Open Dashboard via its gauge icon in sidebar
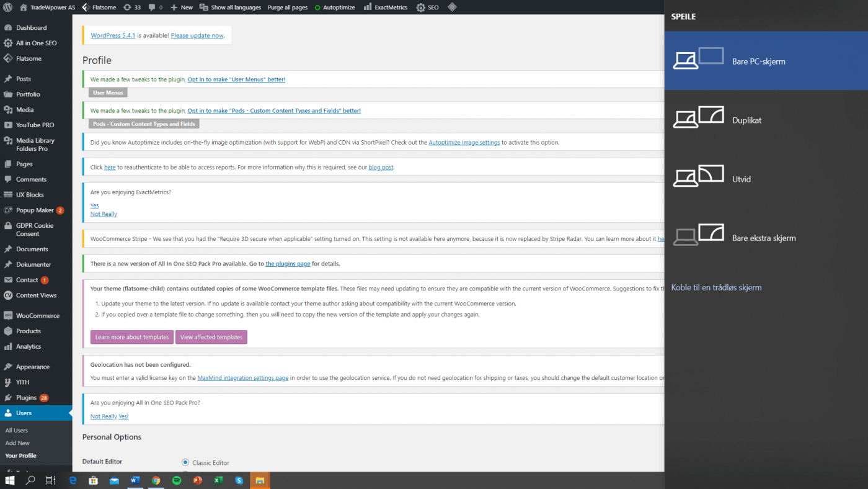 [8, 28]
